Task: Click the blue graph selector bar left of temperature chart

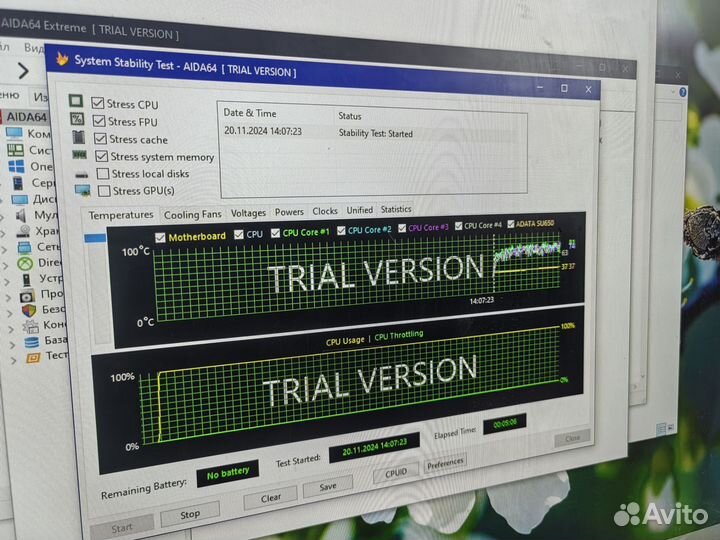Action: (95, 238)
